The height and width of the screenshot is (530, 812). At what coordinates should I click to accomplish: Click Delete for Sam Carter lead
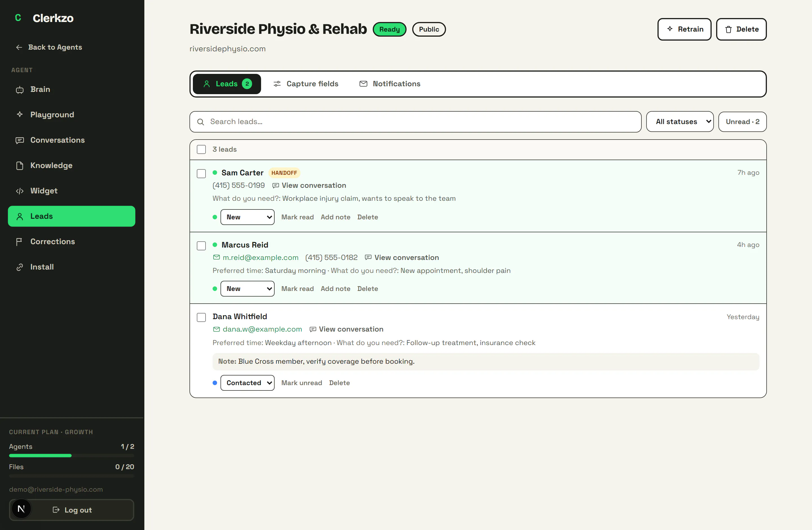coord(367,217)
